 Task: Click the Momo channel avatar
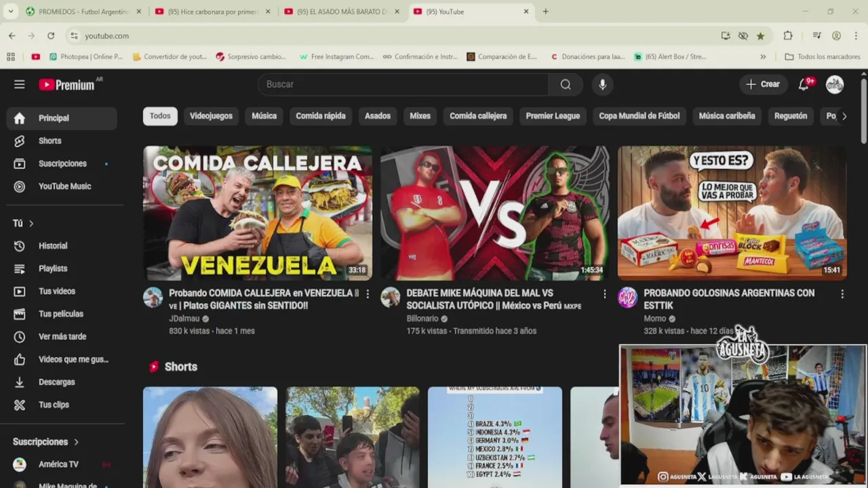pyautogui.click(x=627, y=297)
